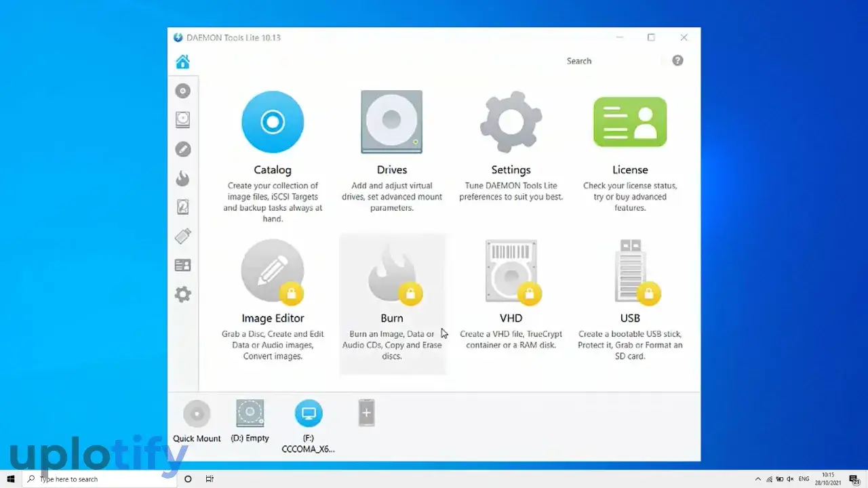Open the Settings gear in sidebar
The width and height of the screenshot is (868, 488).
182,294
